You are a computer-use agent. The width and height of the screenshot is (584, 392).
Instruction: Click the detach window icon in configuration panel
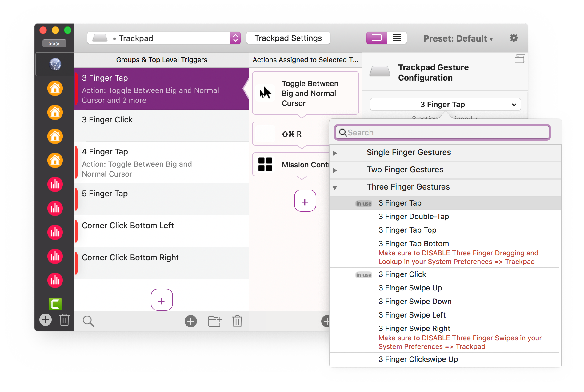520,59
